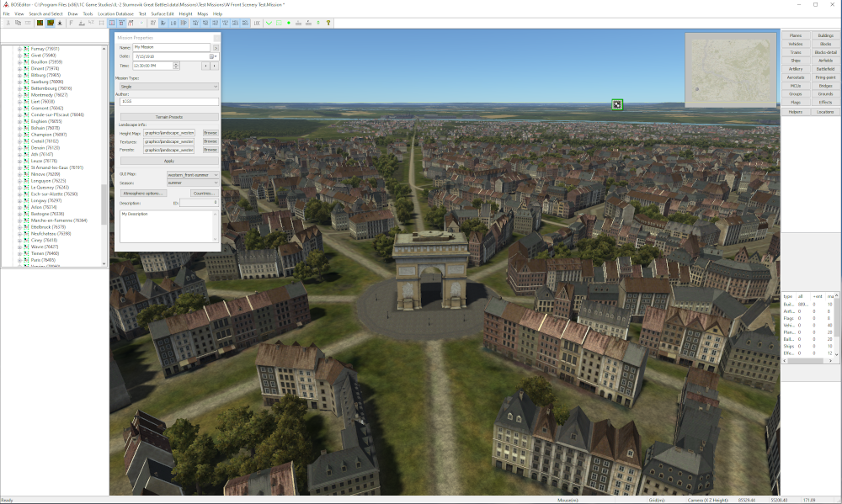
Task: Click the minimap thumbnail in the viewport
Action: coord(730,70)
